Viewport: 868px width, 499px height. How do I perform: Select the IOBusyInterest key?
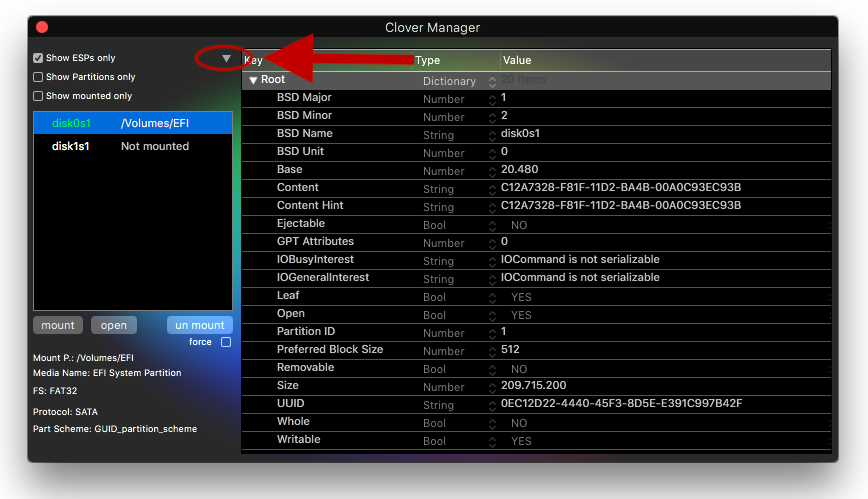coord(315,259)
